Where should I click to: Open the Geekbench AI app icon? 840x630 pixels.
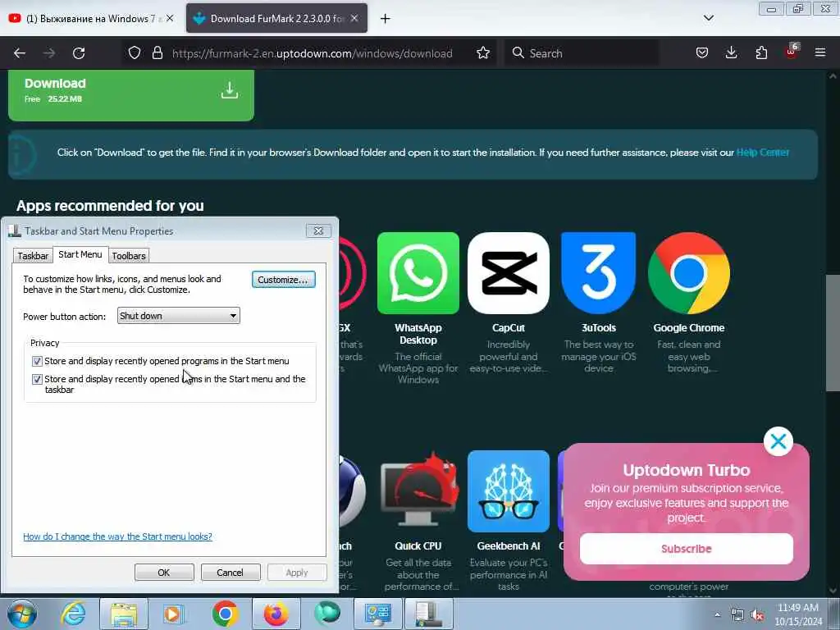coord(509,491)
